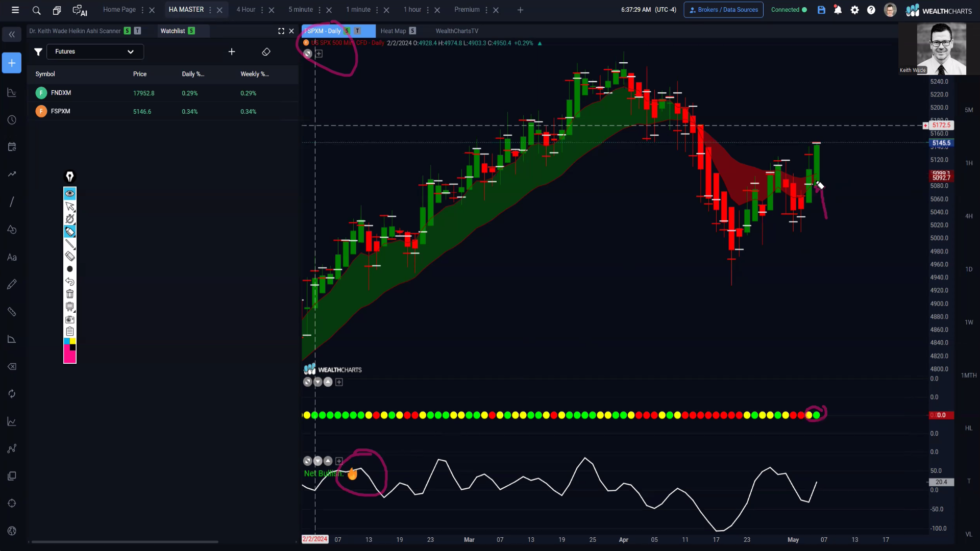The width and height of the screenshot is (980, 551).
Task: Open the alarm clock panel in the sidebar
Action: tap(12, 120)
